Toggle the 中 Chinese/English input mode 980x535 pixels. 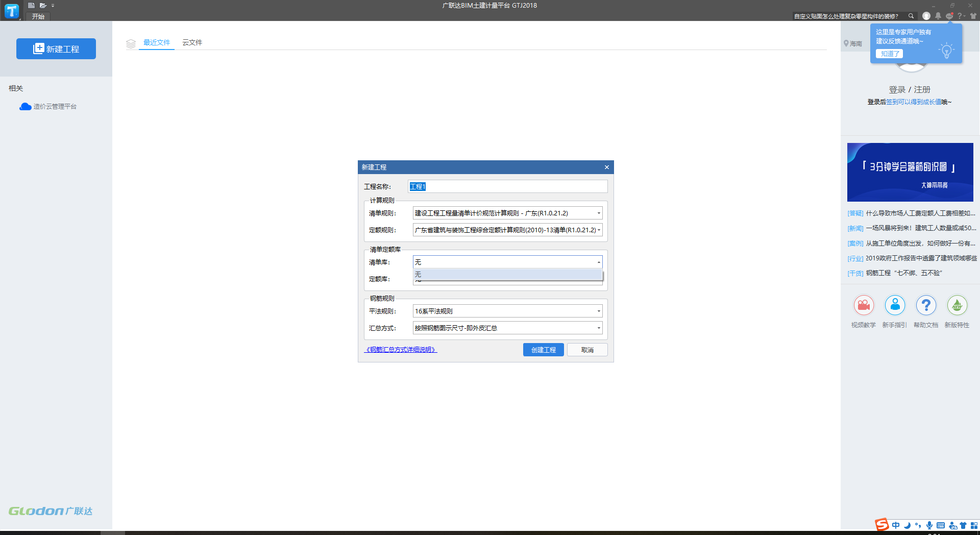pyautogui.click(x=896, y=525)
